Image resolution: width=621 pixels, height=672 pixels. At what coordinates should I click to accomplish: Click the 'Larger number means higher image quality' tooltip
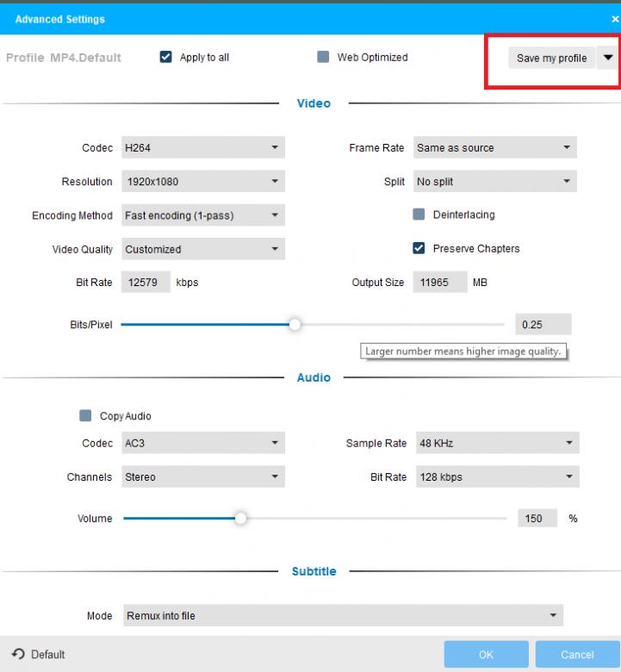click(x=463, y=351)
